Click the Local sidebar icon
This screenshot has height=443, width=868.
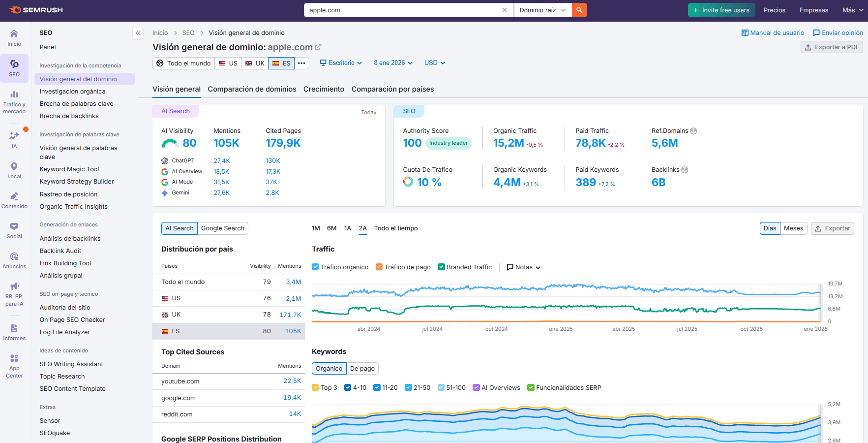[x=14, y=170]
